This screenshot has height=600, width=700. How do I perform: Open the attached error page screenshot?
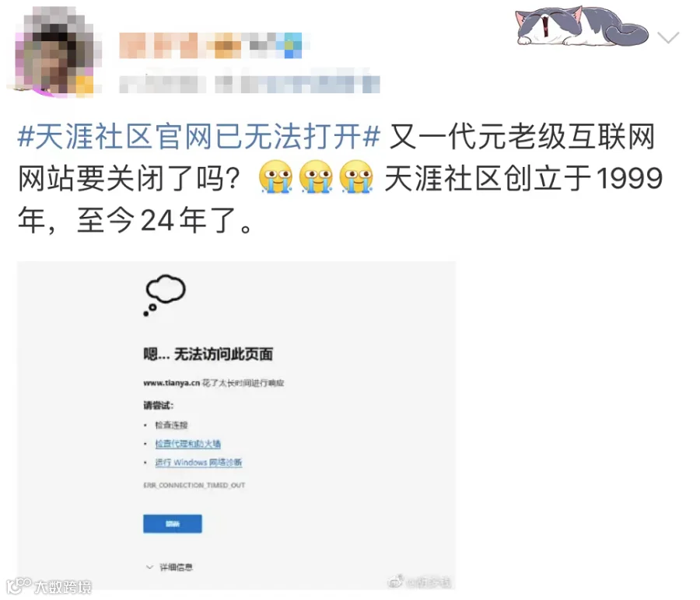coord(236,425)
